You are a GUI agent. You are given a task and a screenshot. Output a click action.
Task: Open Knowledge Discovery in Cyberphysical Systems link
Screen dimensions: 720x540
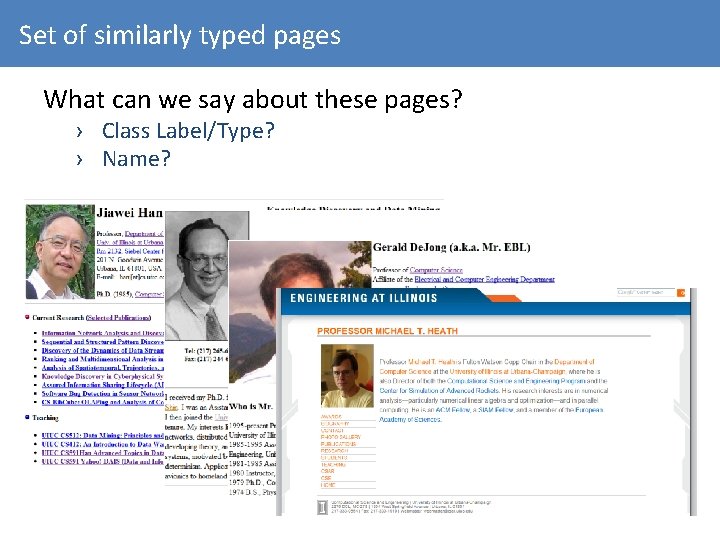click(102, 376)
